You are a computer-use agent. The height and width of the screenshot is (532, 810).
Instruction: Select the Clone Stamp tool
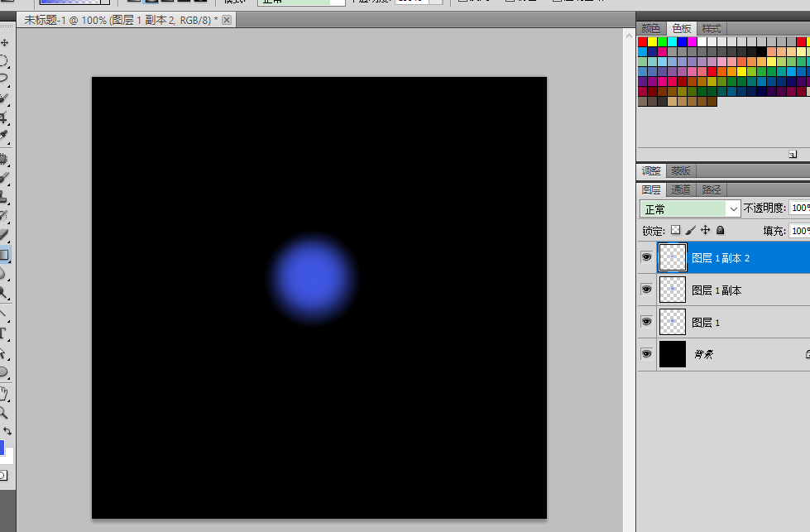pyautogui.click(x=4, y=197)
